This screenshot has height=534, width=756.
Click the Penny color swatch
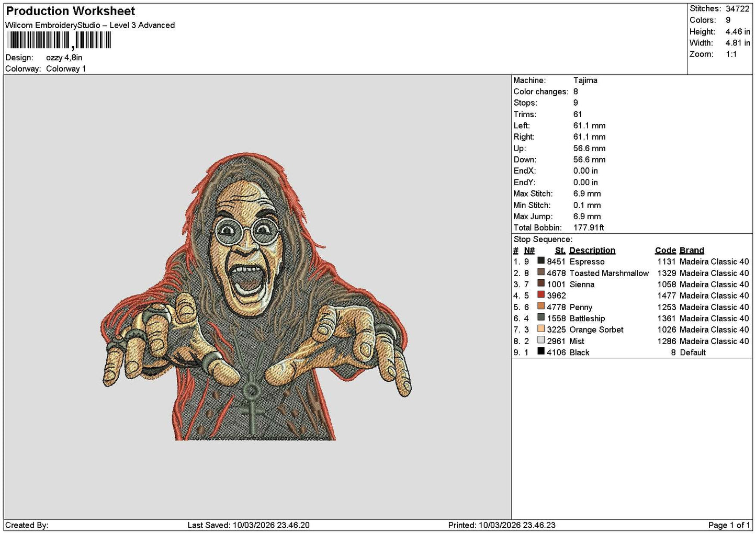(541, 306)
